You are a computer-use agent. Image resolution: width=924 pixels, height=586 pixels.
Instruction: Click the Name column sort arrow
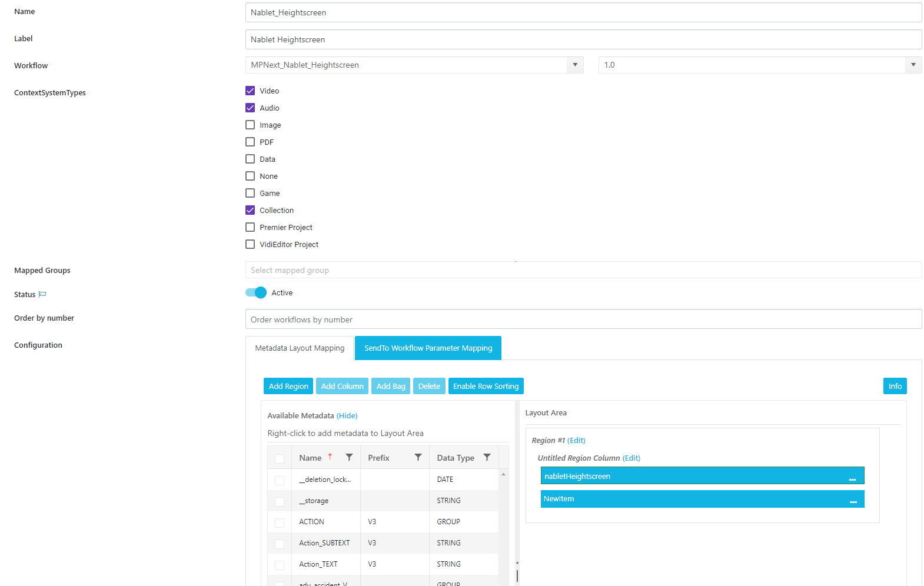[330, 457]
